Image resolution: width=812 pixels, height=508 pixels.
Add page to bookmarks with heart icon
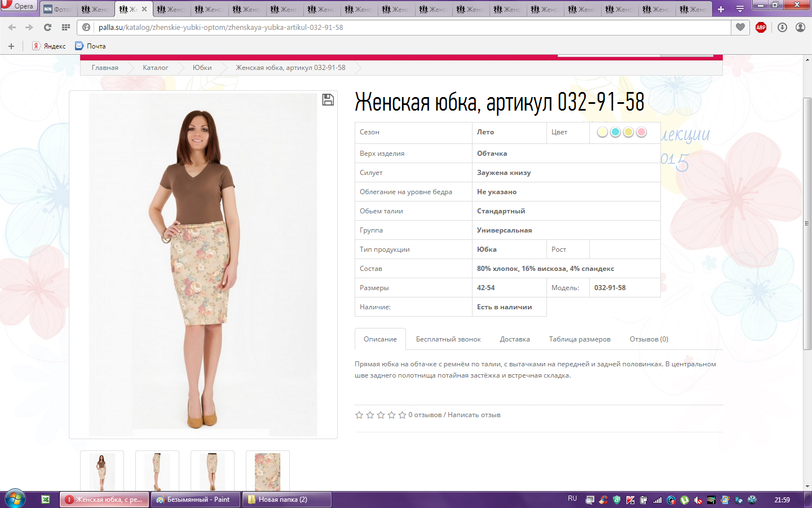pos(740,27)
